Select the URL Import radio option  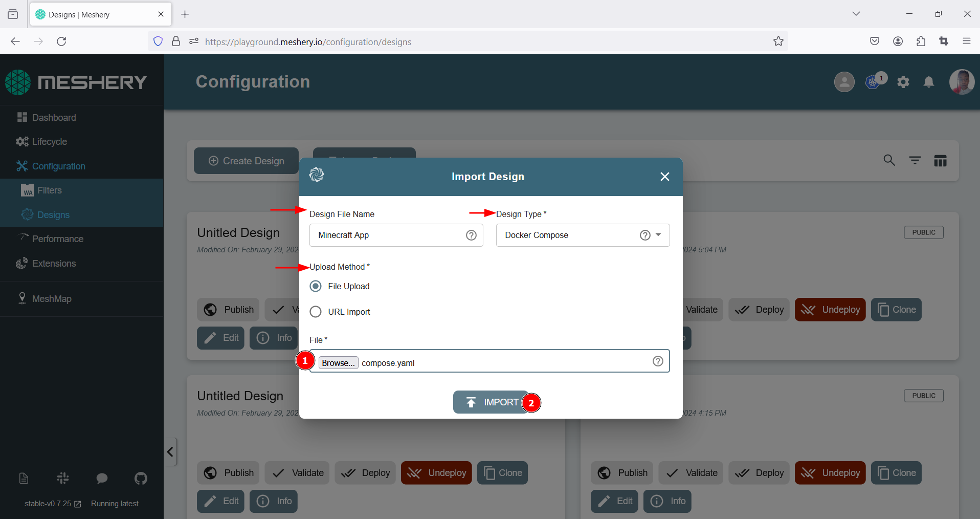316,312
